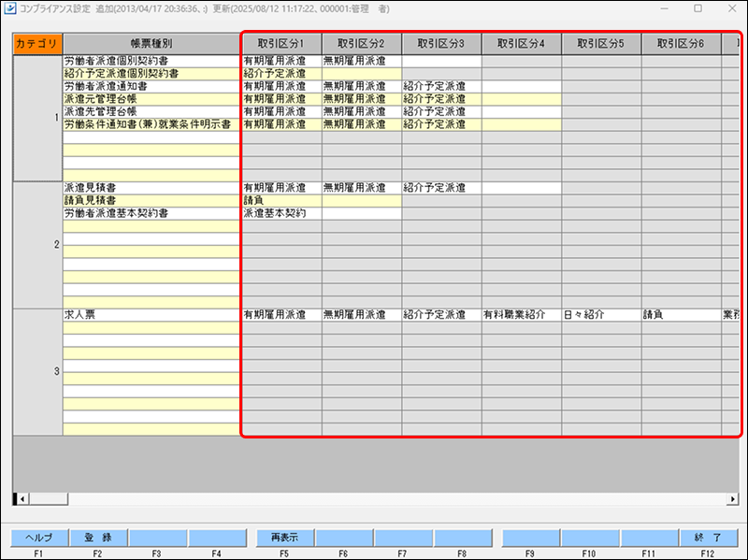Click the 取引区分6 column header

point(682,44)
